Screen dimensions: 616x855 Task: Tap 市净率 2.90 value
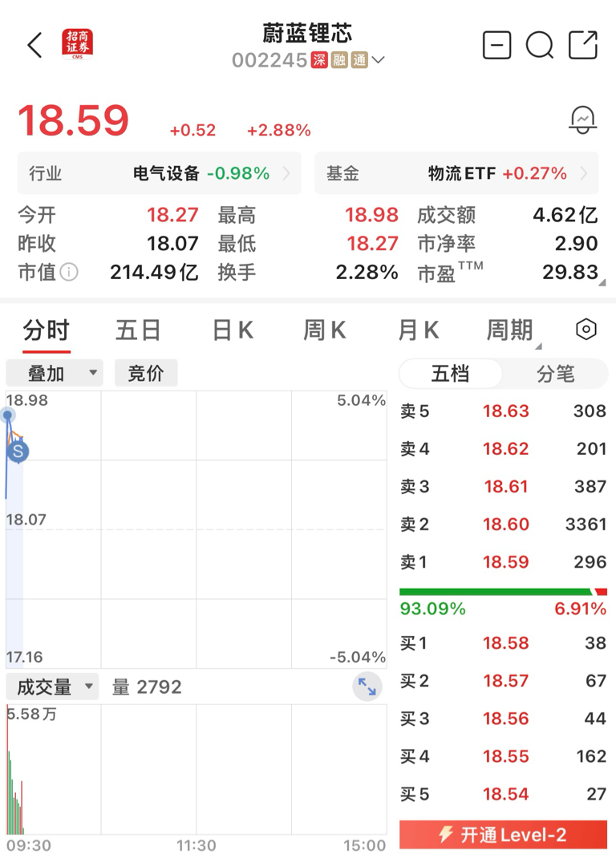coord(576,243)
